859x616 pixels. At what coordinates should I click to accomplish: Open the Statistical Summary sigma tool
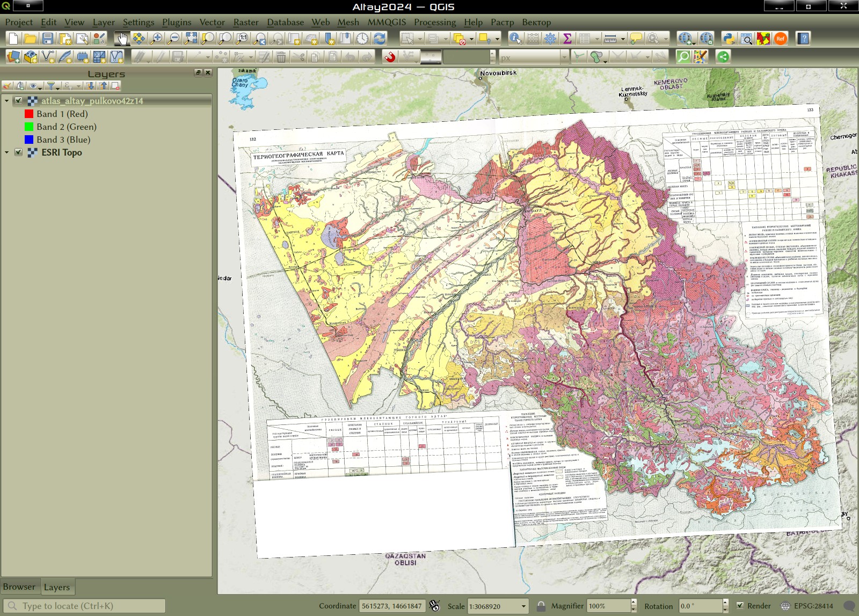click(567, 39)
